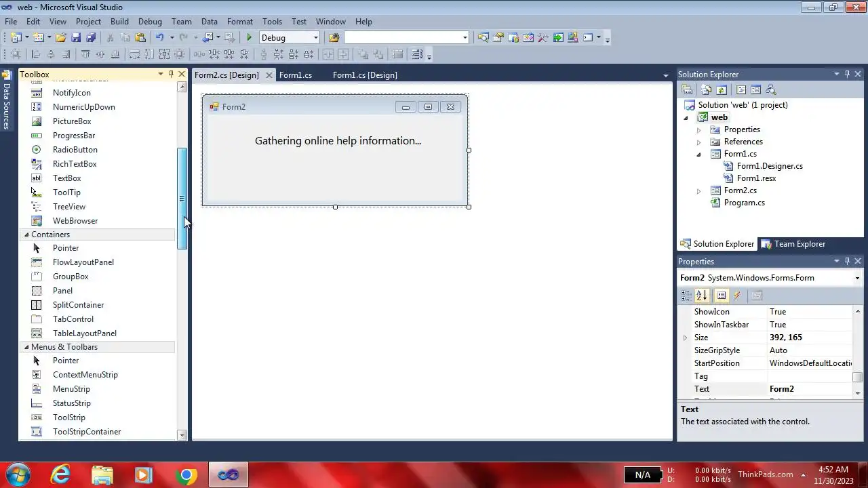
Task: Toggle auto-hide pin on Properties panel
Action: pos(847,261)
